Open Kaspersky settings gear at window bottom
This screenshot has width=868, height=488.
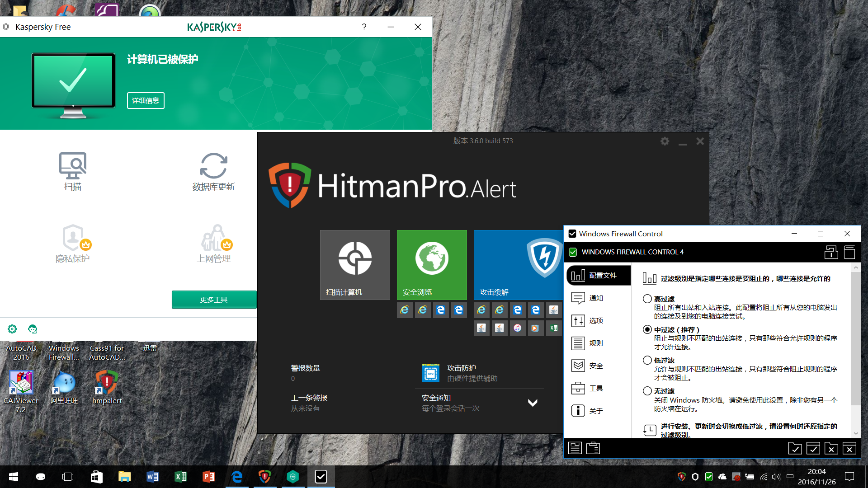click(x=12, y=329)
